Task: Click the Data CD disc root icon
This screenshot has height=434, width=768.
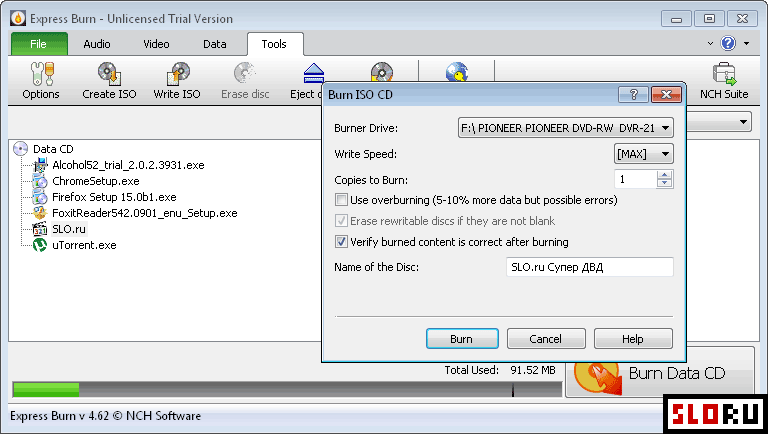Action: (21, 148)
